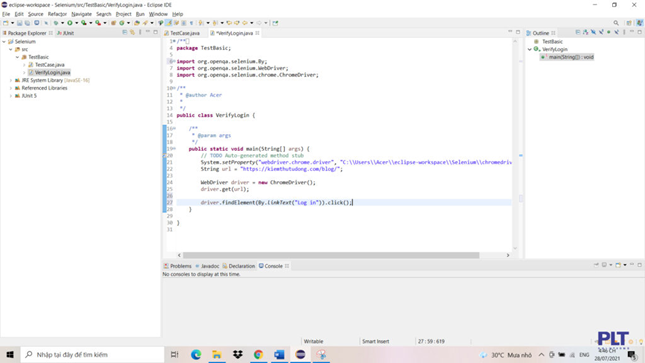
Task: Collapse the TestBasic package node
Action: pos(17,57)
